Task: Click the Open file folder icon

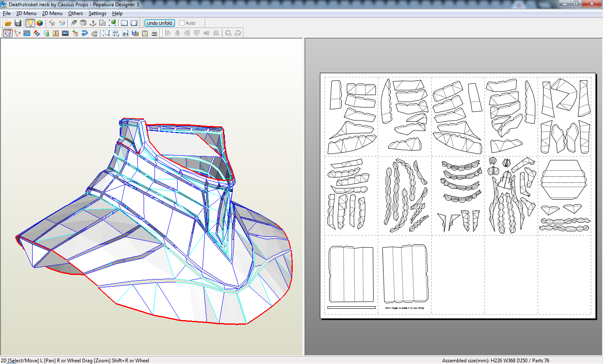Action: tap(8, 23)
